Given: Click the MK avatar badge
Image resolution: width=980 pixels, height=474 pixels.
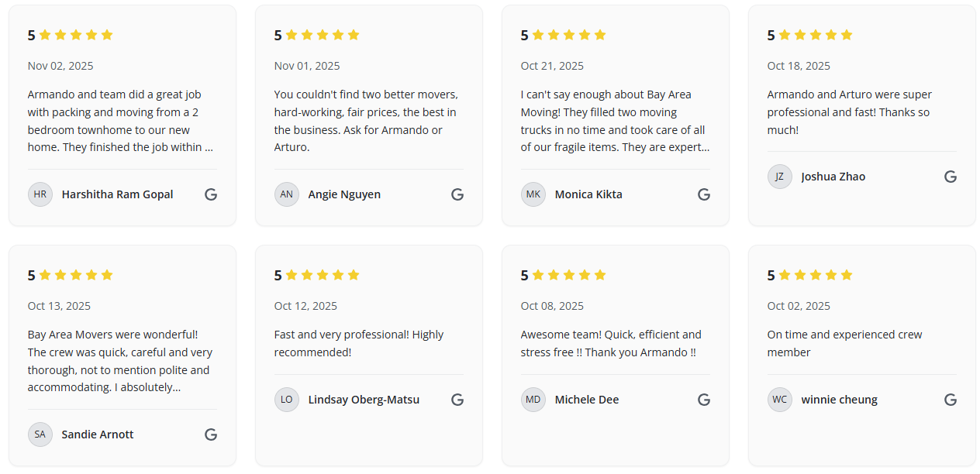Looking at the screenshot, I should (x=533, y=194).
